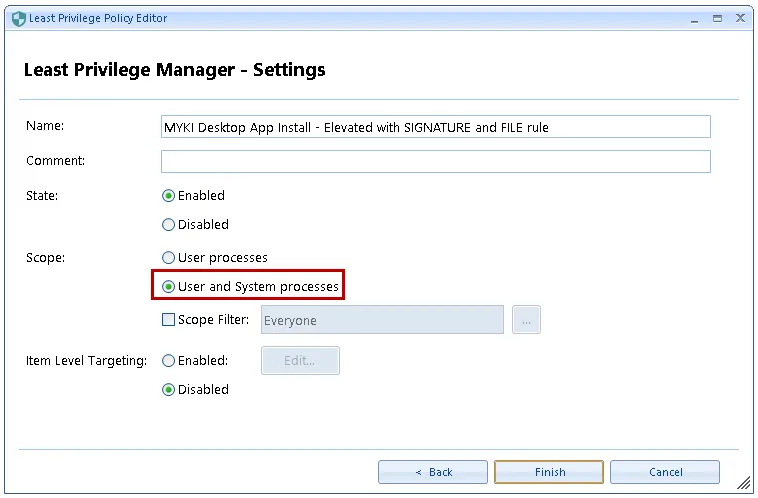The image size is (758, 498).
Task: Enable the Scope Filter checkbox
Action: 168,320
